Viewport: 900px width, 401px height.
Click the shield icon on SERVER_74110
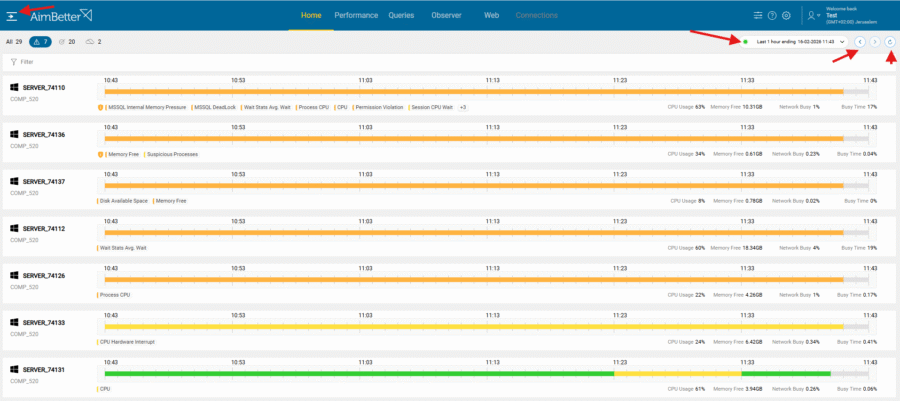point(101,107)
